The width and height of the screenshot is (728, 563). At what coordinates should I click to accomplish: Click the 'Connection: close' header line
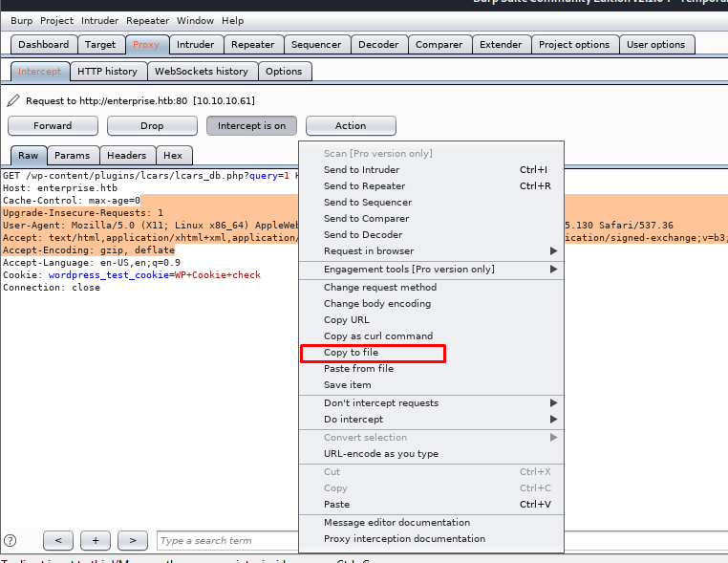coord(52,288)
